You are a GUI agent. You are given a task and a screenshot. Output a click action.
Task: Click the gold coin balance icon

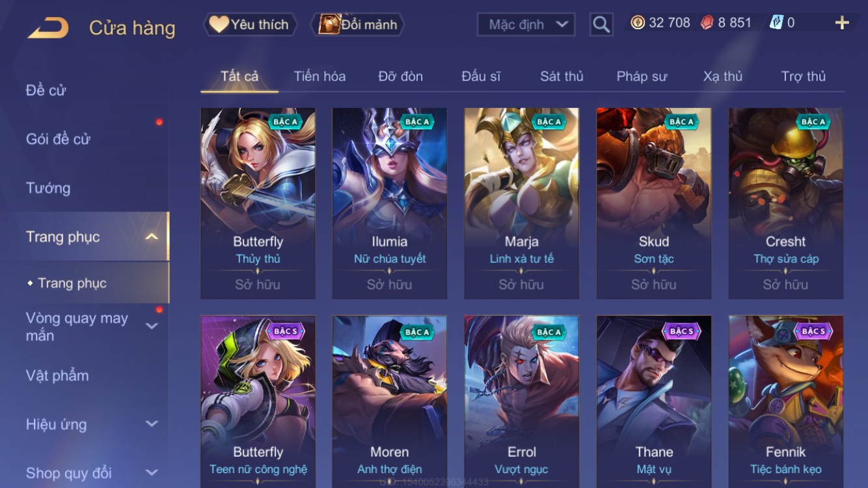tap(637, 23)
